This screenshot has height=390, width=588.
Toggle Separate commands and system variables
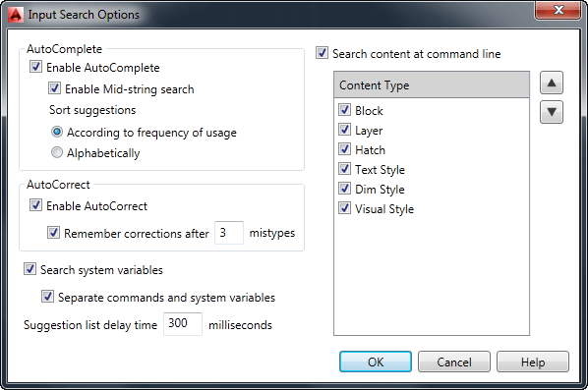coord(47,297)
